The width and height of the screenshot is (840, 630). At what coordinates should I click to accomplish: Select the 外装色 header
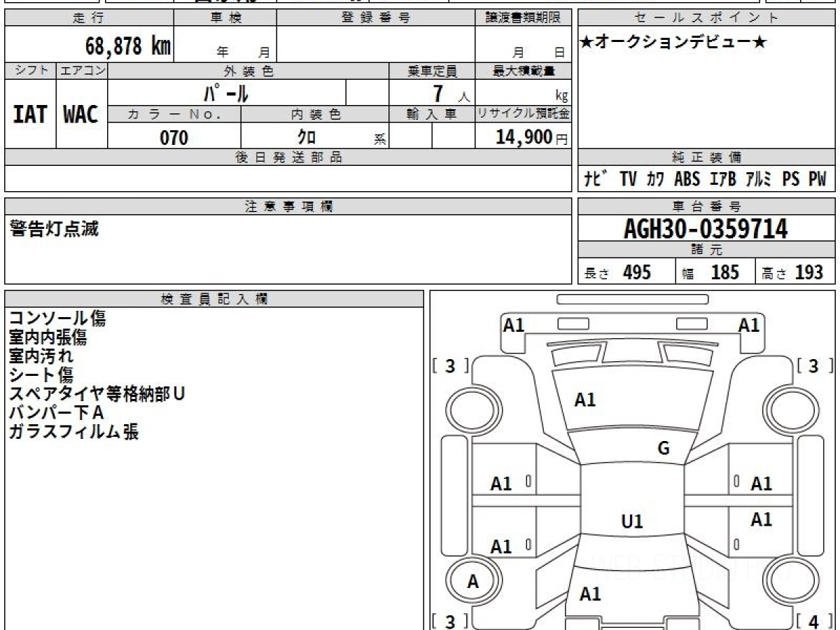coord(248,71)
